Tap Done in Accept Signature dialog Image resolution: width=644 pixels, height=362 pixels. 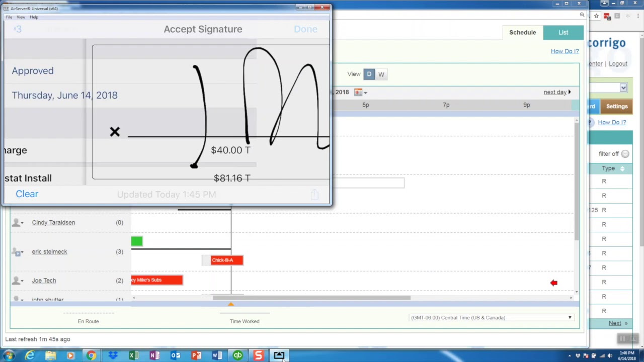[305, 29]
